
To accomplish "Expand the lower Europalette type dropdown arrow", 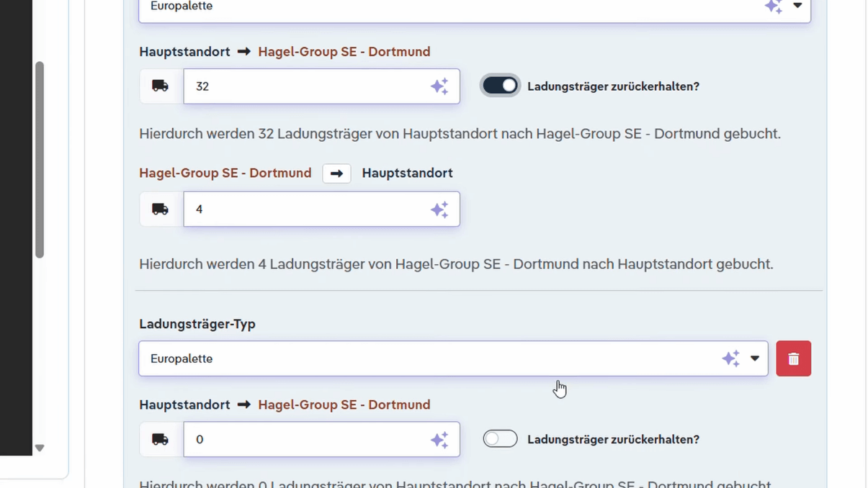I will coord(755,358).
